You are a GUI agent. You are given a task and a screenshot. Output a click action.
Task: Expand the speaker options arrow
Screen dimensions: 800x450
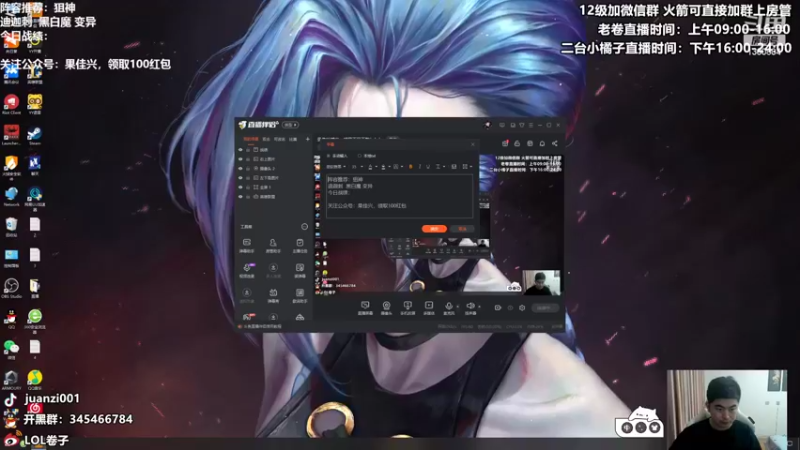[480, 307]
